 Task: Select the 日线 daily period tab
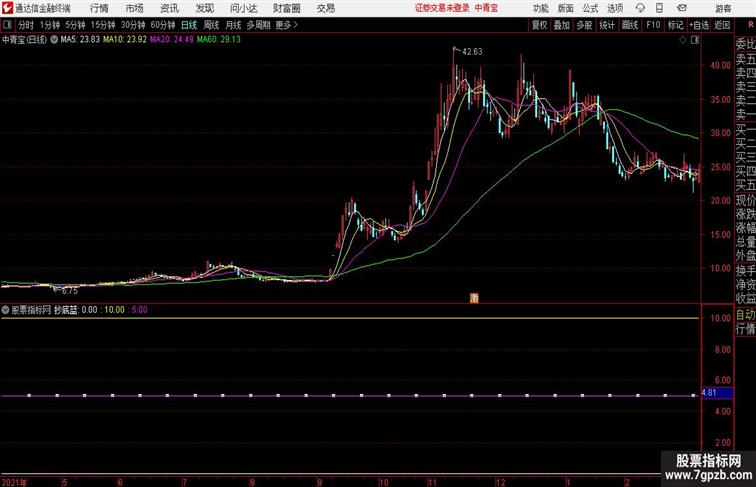(x=189, y=25)
